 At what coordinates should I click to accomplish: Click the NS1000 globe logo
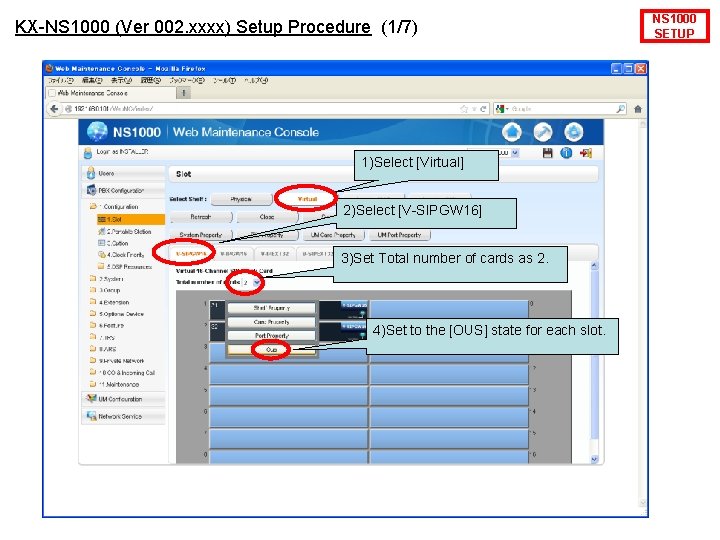(x=97, y=132)
